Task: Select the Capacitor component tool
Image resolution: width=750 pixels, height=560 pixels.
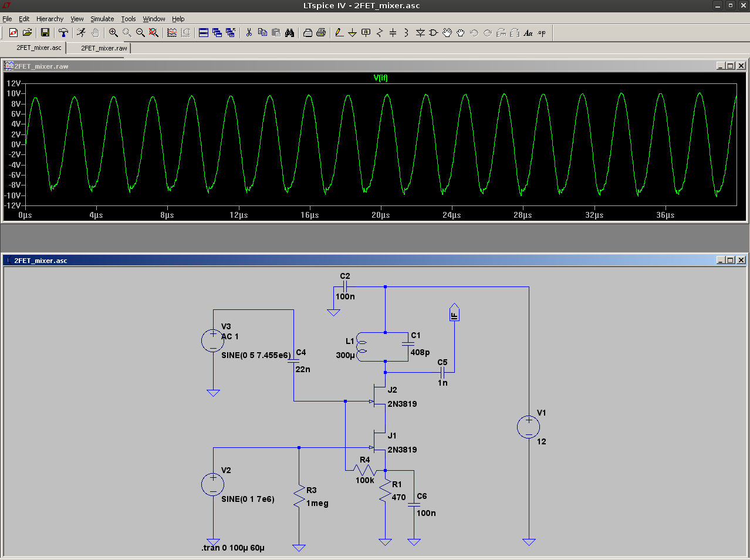Action: tap(393, 33)
